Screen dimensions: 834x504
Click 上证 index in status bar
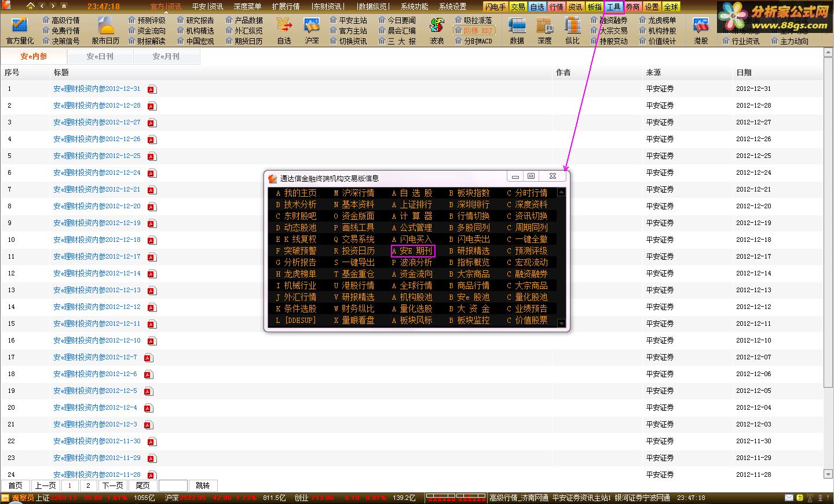[43, 498]
